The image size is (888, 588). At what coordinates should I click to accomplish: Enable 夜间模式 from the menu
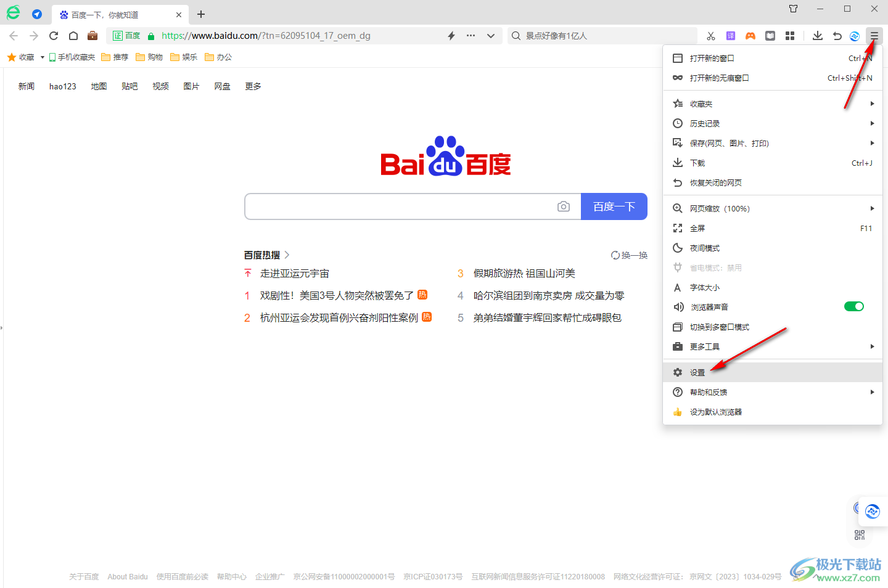pos(773,248)
